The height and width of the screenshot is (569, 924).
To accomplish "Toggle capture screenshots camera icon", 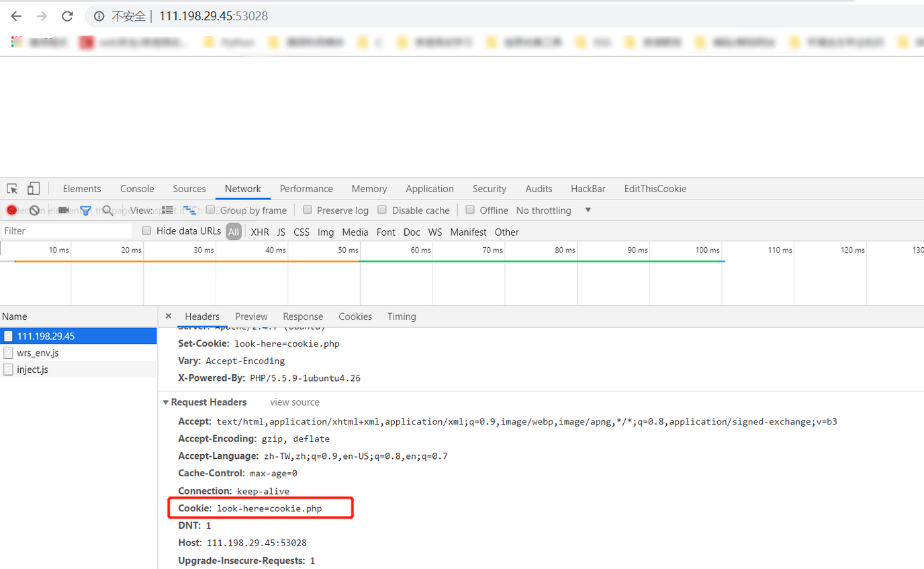I will click(x=64, y=210).
